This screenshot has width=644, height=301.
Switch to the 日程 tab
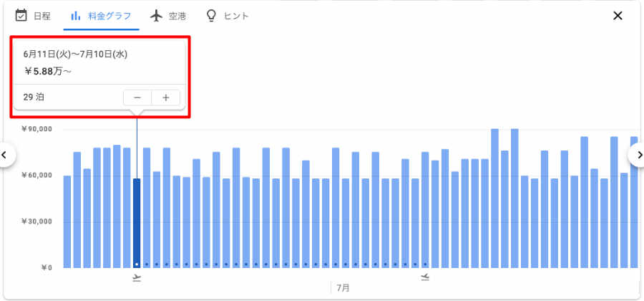33,16
